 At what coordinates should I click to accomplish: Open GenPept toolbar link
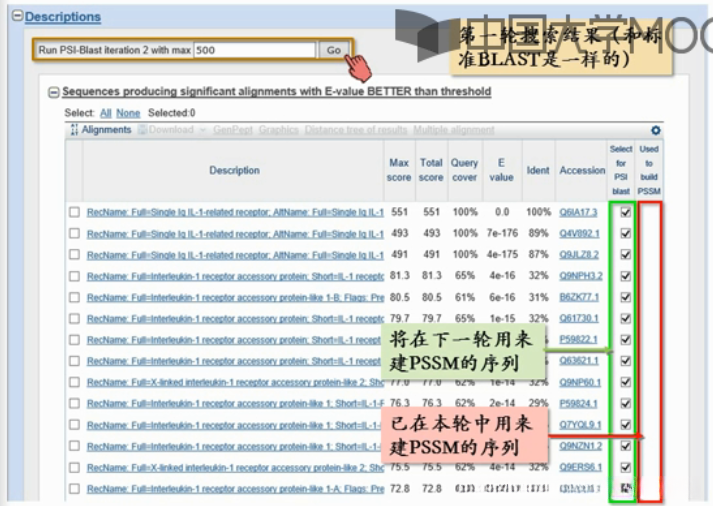[233, 130]
